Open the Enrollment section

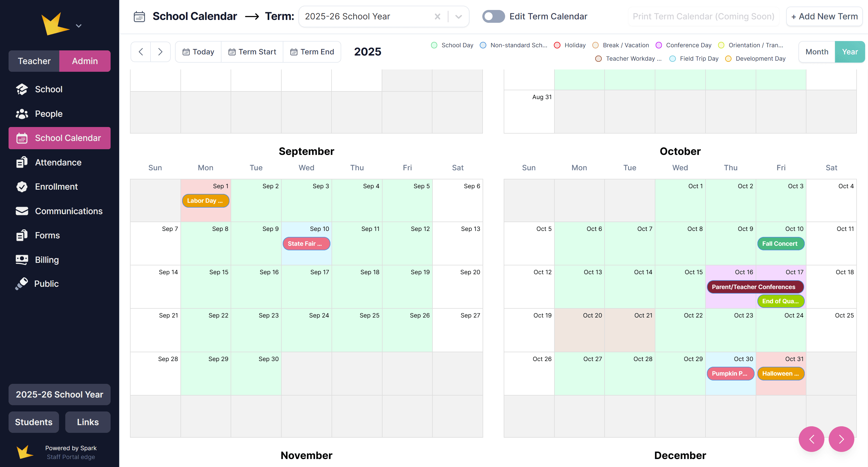coord(56,187)
